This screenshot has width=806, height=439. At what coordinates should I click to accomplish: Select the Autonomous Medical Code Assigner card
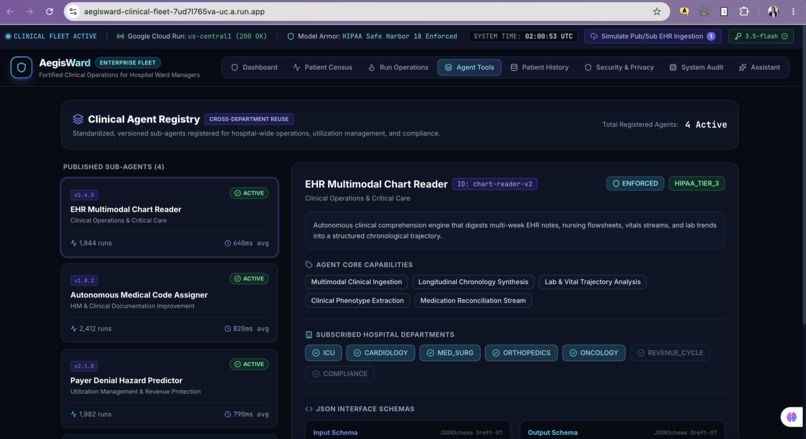click(170, 303)
